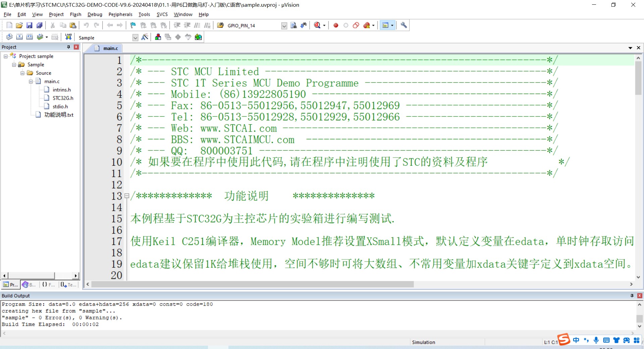The image size is (644, 349).
Task: Open the editor tab list dropdown arrow
Action: coord(630,48)
